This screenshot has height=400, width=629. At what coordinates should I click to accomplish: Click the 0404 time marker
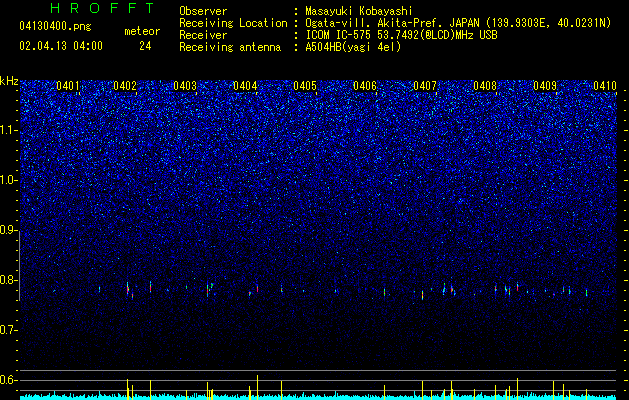[x=245, y=86]
